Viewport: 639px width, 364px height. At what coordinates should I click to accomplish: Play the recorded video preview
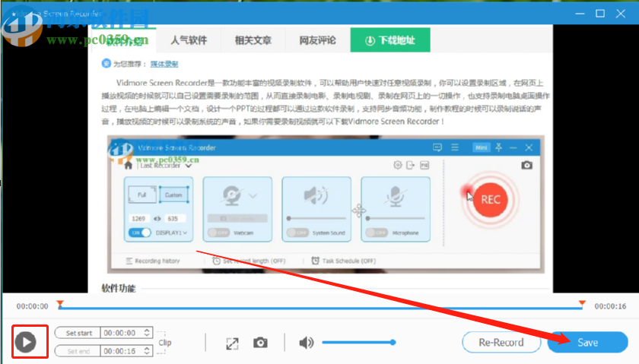26,342
